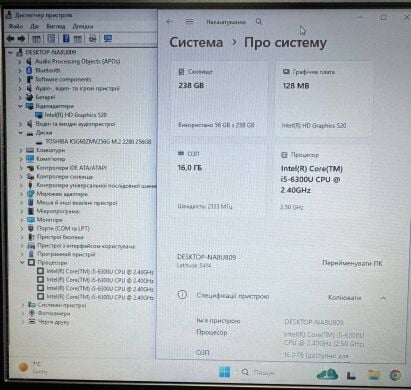411x390 pixels.
Task: Expand the Audio Processing Objects (APOs) node
Action: click(20, 61)
